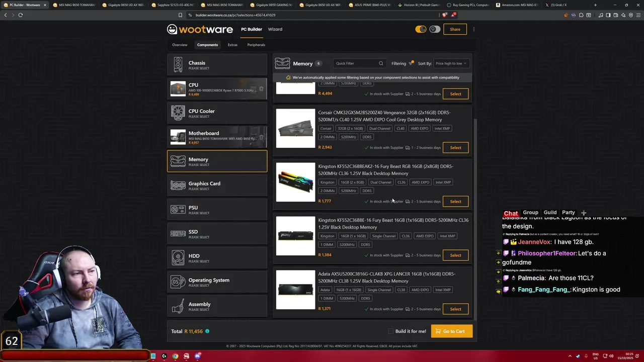Switch to the Party tab in chat overlay
Screen dimensions: 644x362
click(x=569, y=213)
